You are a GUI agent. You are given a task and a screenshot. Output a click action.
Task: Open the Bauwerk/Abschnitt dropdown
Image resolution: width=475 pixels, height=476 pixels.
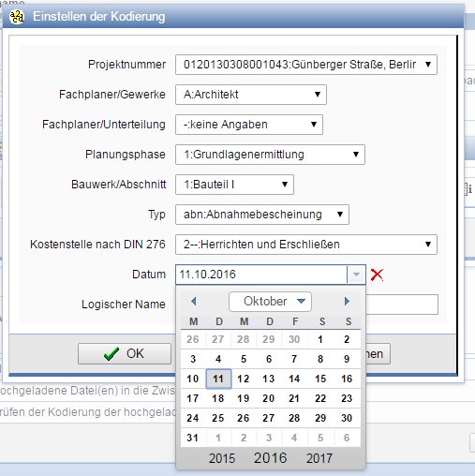[x=234, y=185]
